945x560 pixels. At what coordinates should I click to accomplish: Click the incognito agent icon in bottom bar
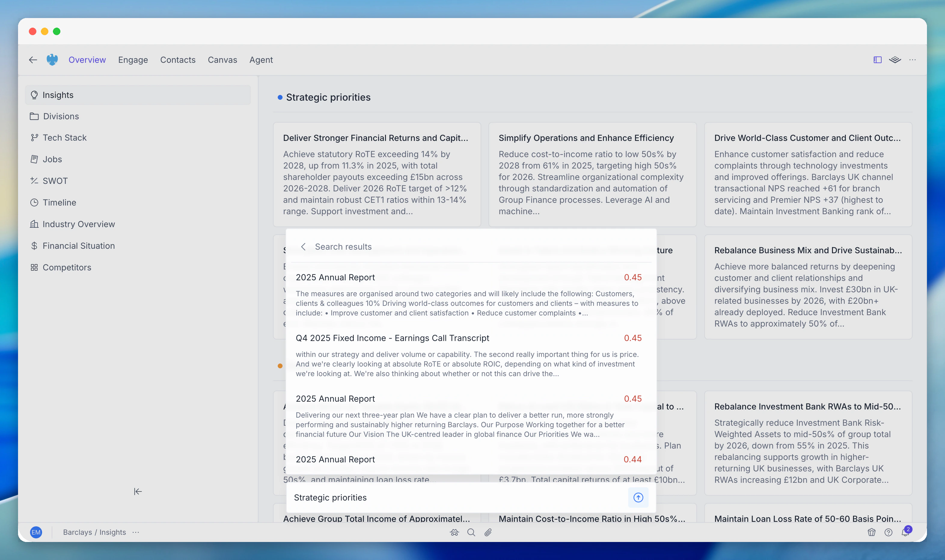coord(454,532)
